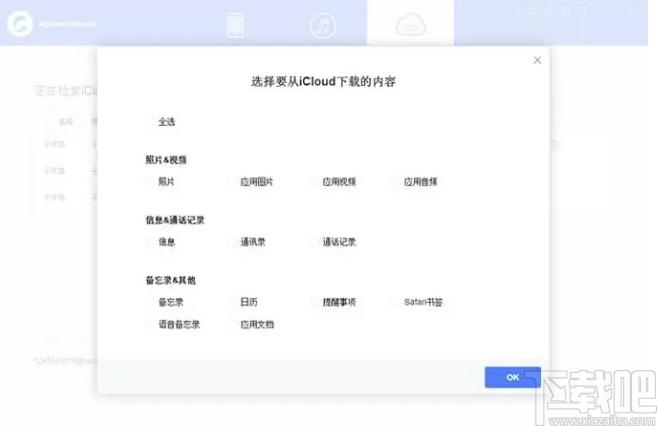Tick the 通话记录 checkbox
659x426 pixels.
tap(314, 242)
